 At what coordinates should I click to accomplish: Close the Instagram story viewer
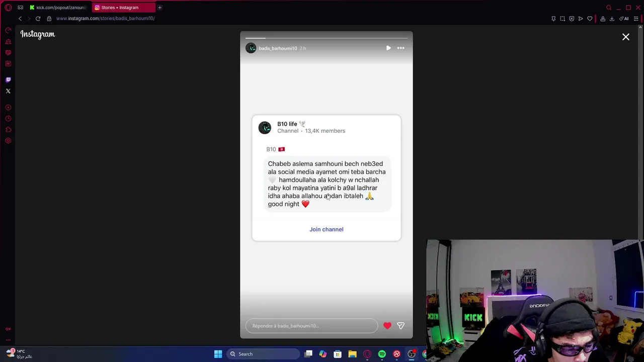[x=626, y=37]
